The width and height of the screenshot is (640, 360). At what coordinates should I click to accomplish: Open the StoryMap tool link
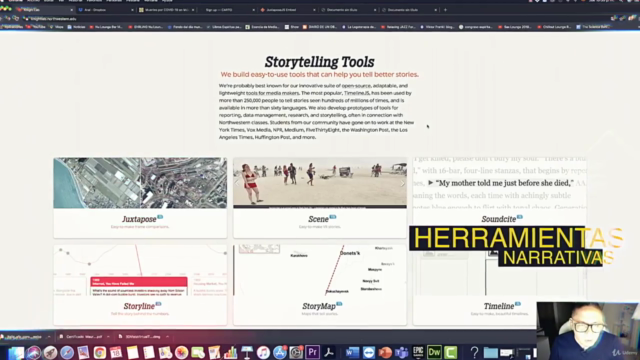tap(319, 306)
